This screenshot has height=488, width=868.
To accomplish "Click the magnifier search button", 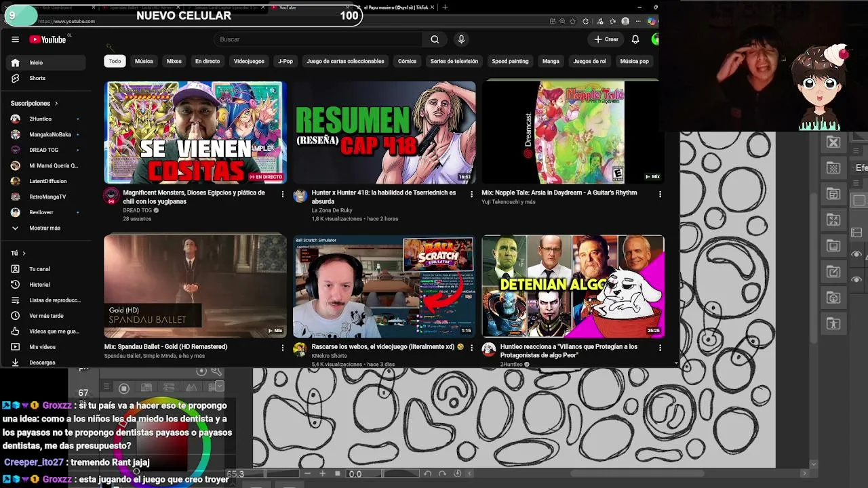I will tap(435, 39).
